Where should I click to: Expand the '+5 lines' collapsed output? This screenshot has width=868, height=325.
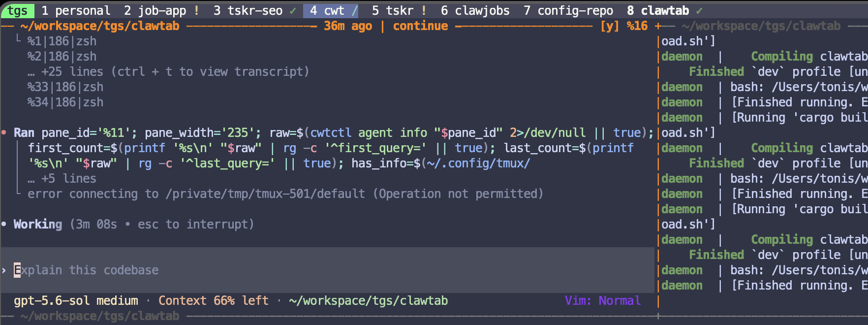[62, 178]
